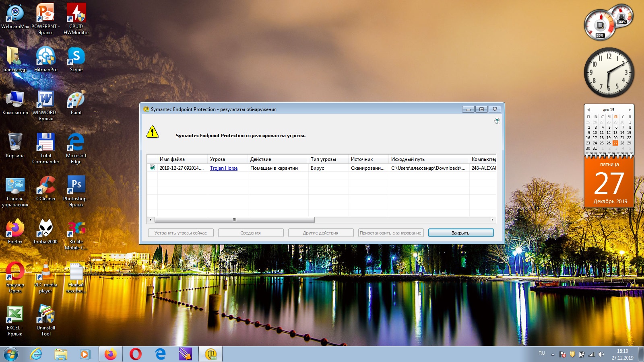Click the Помещен в карантин action cell

(278, 168)
